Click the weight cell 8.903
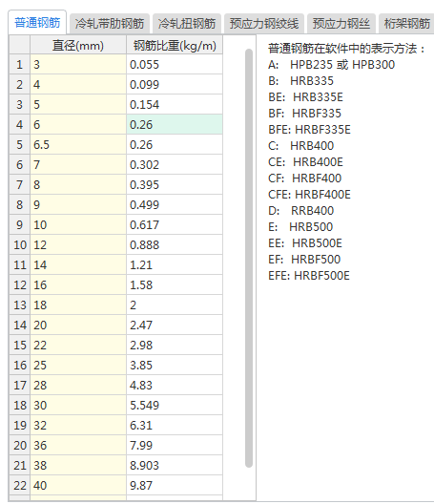This screenshot has height=504, width=434. pyautogui.click(x=175, y=465)
